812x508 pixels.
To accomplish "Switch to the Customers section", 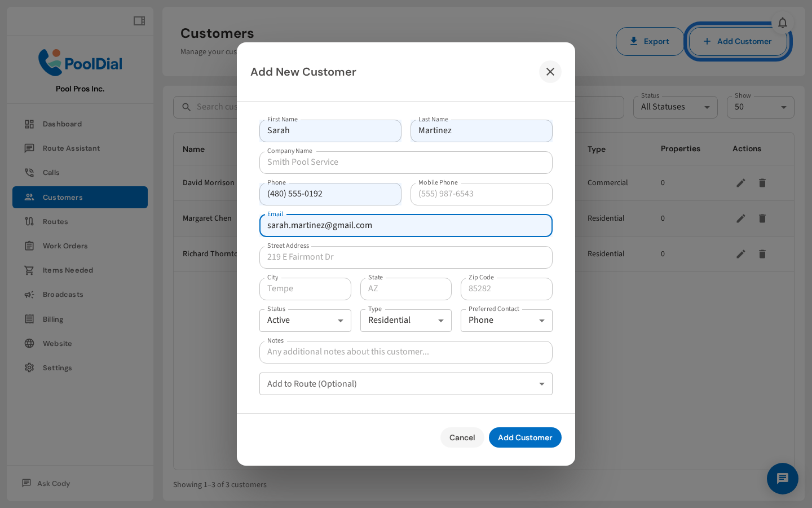I will pyautogui.click(x=62, y=197).
